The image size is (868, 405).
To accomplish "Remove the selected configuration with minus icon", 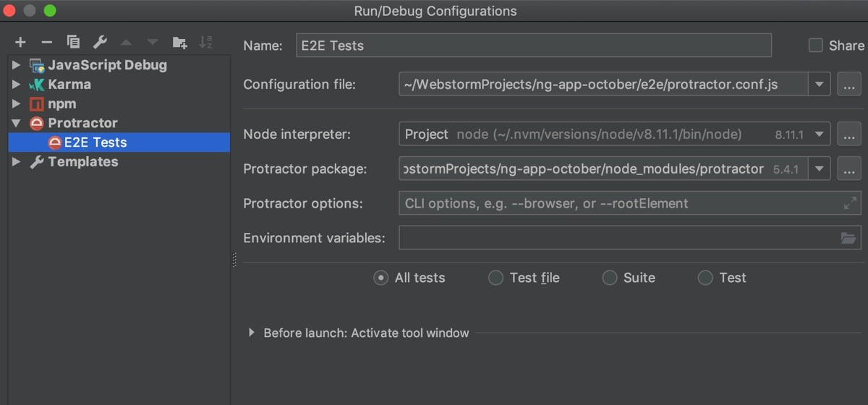I will point(46,43).
